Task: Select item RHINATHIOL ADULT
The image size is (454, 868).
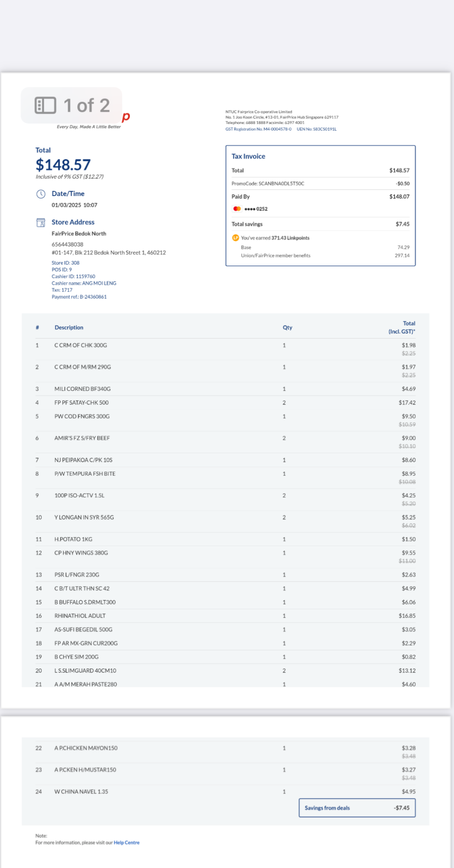Action: pos(80,616)
